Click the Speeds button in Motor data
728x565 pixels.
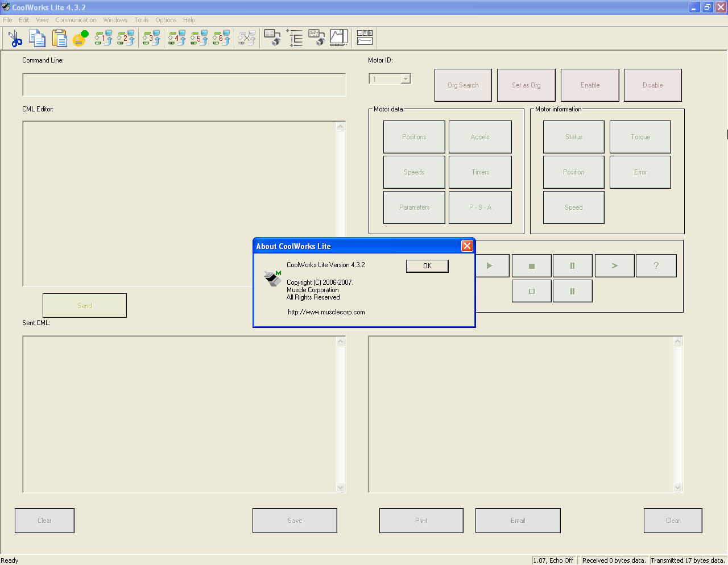coord(414,172)
